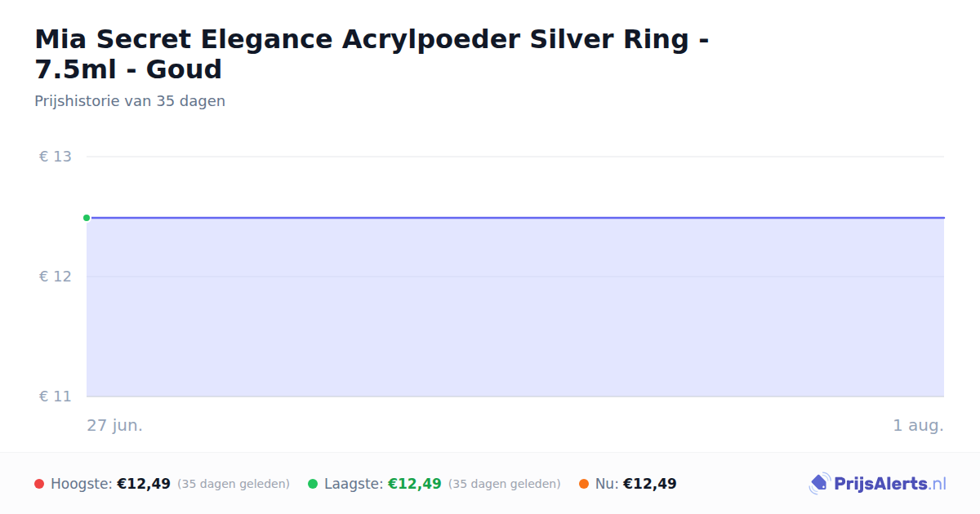Select the Prijshistorie van 35 dagen subtitle
Screen dimensions: 980x514
130,101
